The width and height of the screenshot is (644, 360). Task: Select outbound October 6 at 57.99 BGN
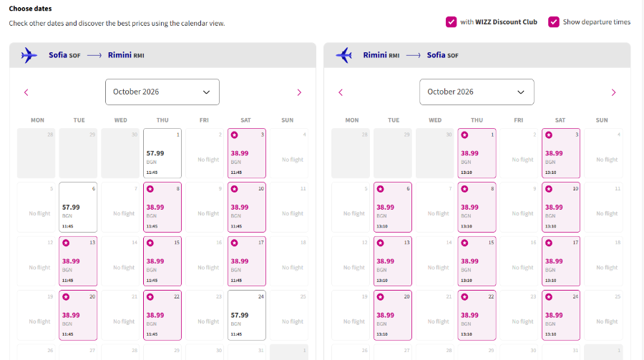point(78,207)
